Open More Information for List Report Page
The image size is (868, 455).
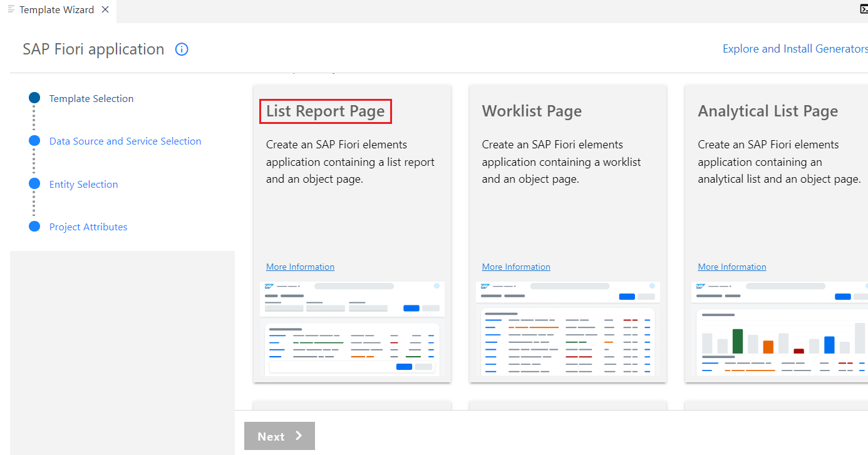300,267
